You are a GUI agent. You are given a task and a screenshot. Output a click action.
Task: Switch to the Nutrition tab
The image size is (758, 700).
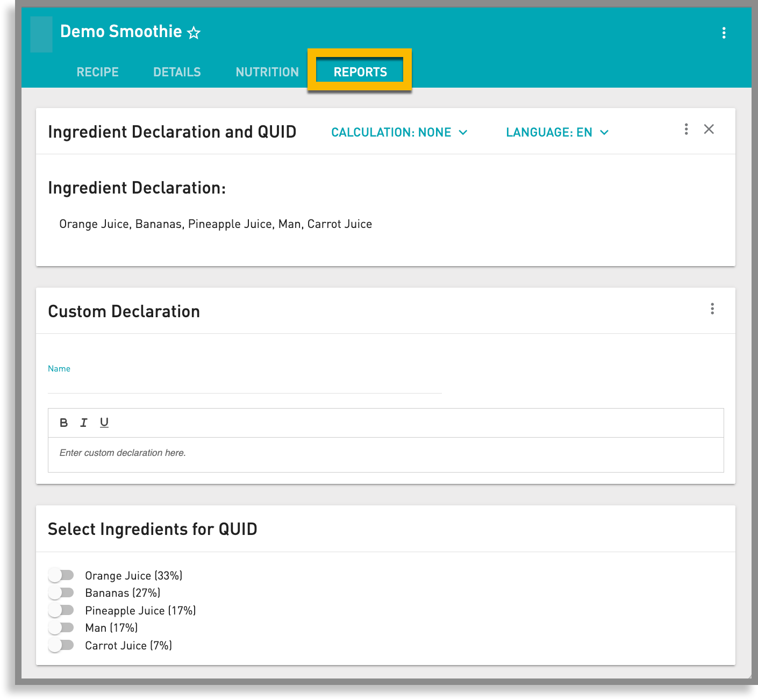click(x=267, y=72)
